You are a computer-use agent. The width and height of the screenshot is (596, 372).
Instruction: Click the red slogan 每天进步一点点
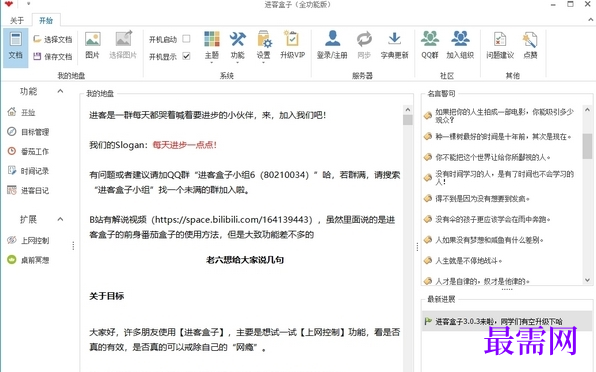point(185,145)
